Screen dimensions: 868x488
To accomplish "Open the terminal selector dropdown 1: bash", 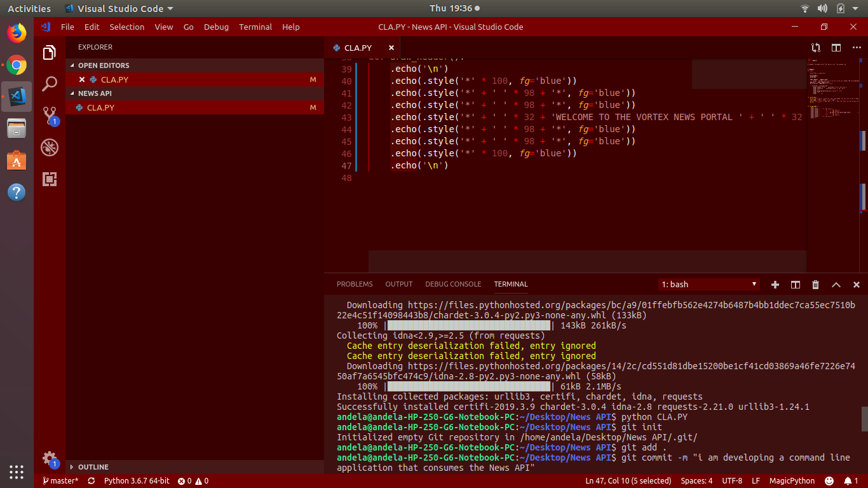I will click(709, 284).
